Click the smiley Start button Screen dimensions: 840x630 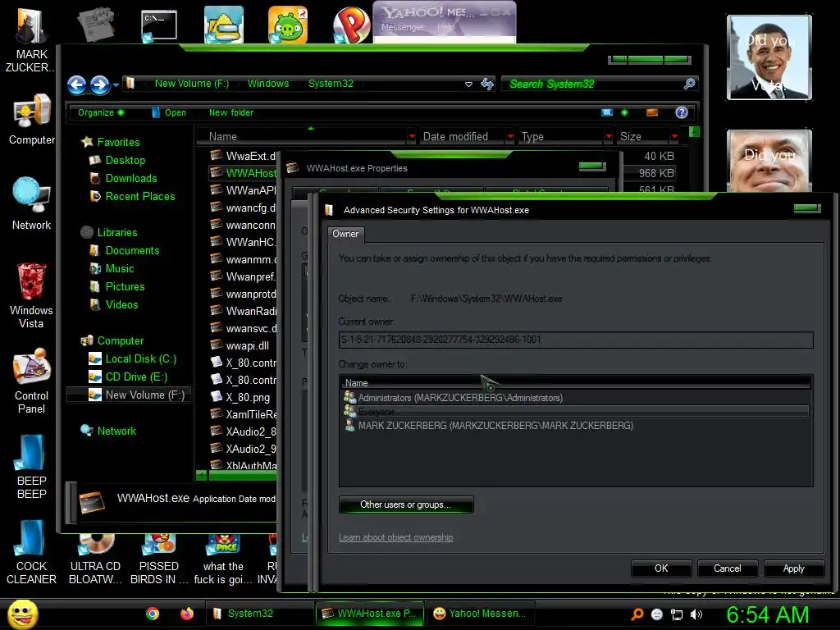[22, 614]
